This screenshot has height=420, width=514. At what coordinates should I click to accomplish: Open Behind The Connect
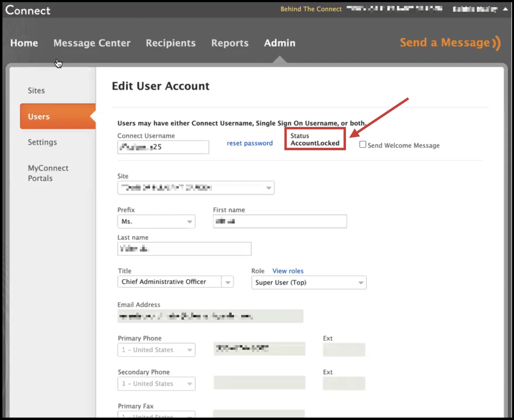point(311,9)
